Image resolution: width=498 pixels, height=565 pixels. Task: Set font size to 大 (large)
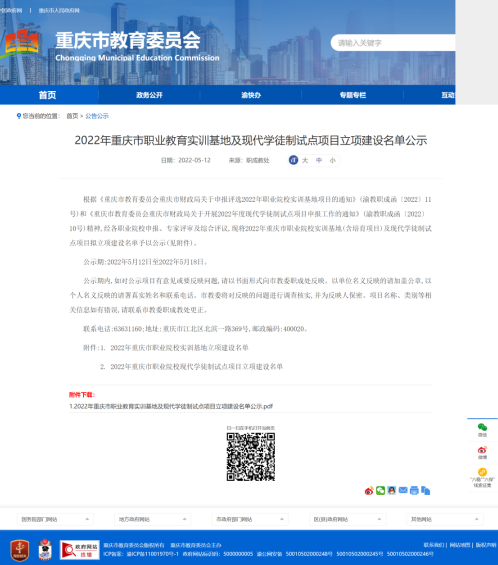[305, 160]
